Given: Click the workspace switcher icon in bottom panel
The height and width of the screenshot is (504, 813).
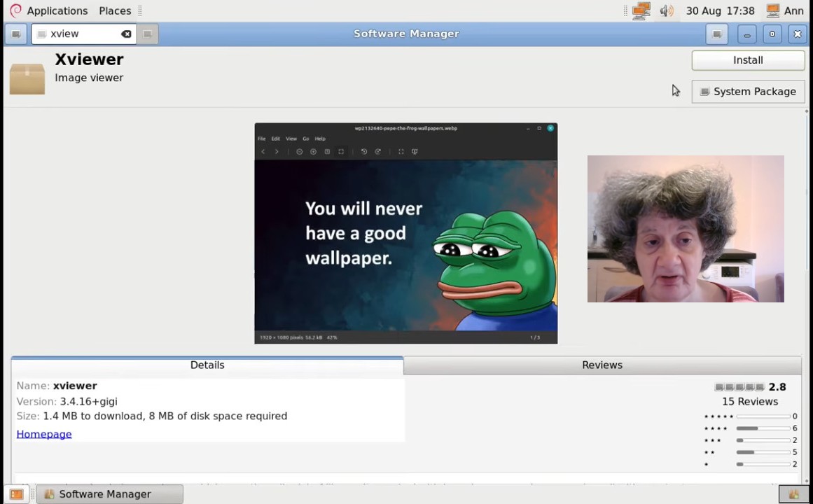Looking at the screenshot, I should click(x=793, y=494).
